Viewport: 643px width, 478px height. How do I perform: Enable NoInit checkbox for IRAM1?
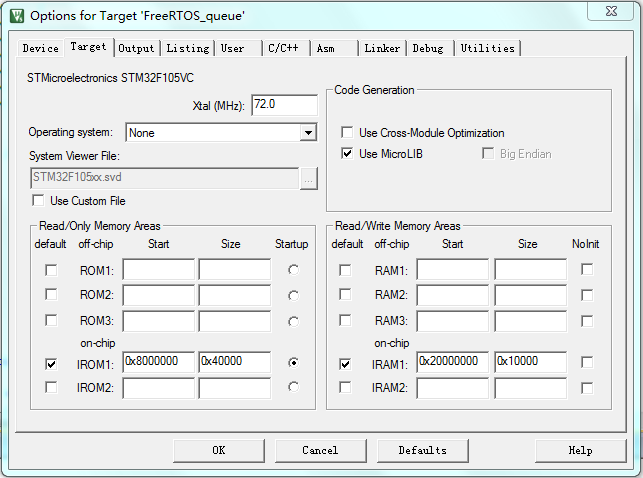[587, 362]
